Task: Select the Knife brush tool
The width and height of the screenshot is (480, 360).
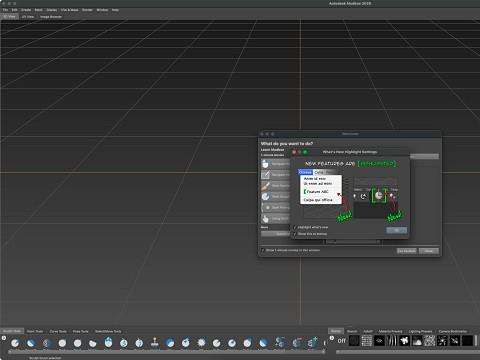Action: click(217, 343)
